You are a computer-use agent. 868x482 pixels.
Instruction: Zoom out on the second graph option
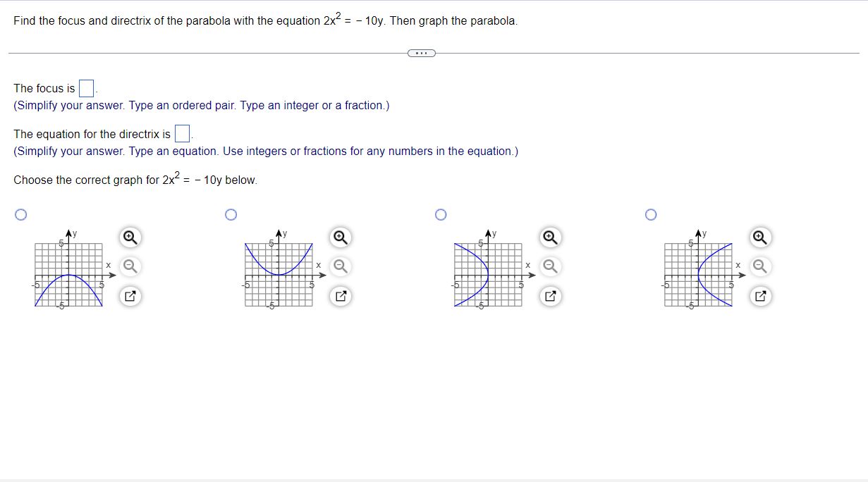click(x=339, y=266)
